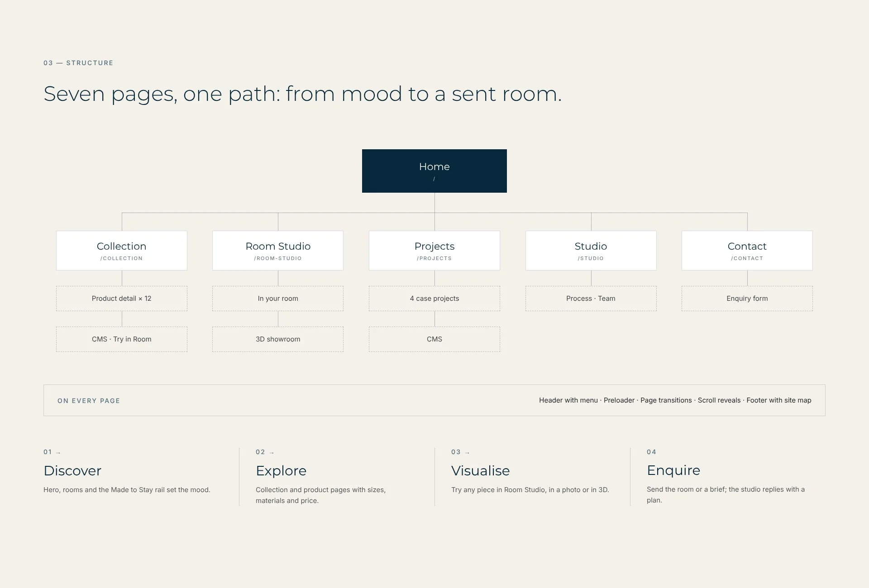This screenshot has width=869, height=588.
Task: Click the Projects page box
Action: pyautogui.click(x=434, y=251)
